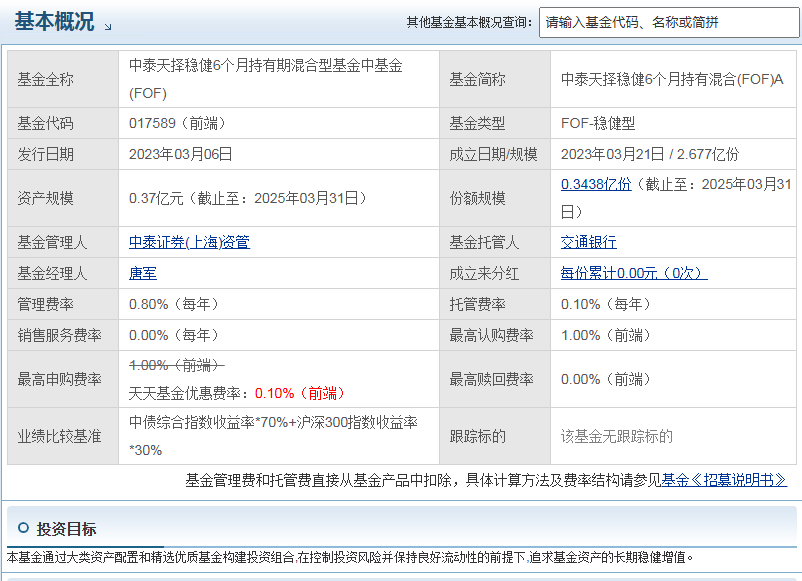Click the 管理费率 label cell

pyautogui.click(x=63, y=304)
